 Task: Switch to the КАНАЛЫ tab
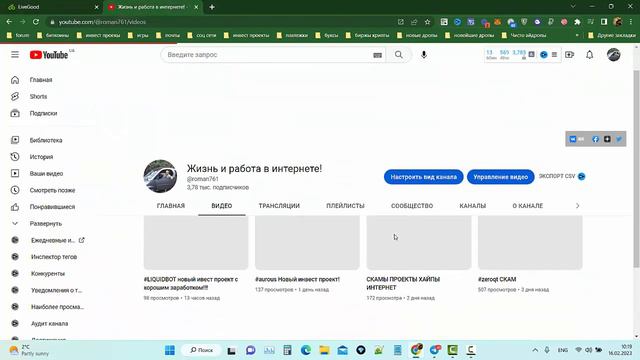click(473, 206)
